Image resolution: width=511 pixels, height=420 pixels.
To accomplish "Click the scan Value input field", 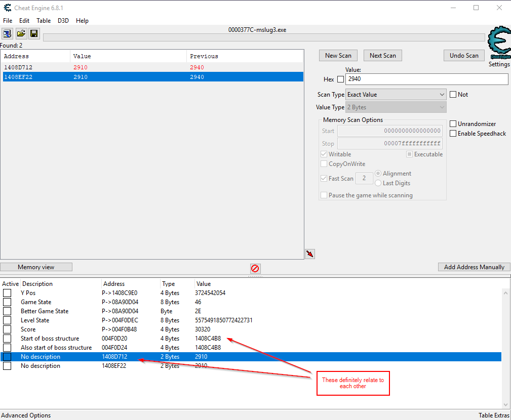I will 426,79.
